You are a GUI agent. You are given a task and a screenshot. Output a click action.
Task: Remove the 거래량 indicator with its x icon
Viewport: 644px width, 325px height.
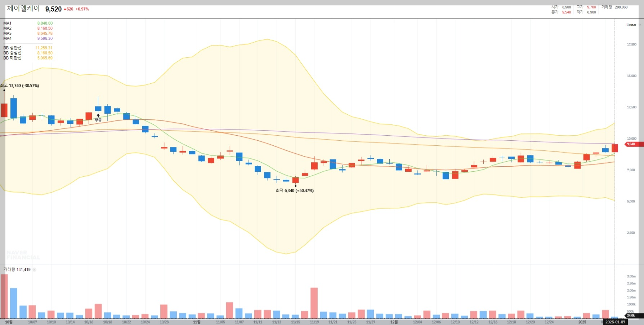coord(35,269)
